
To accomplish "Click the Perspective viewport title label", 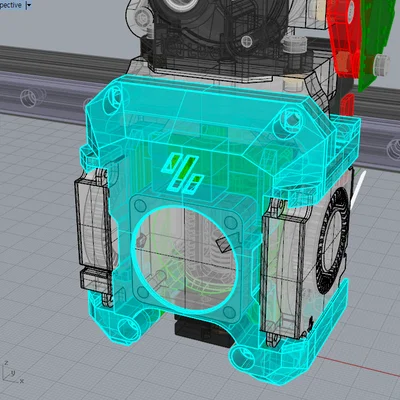I will pos(11,5).
